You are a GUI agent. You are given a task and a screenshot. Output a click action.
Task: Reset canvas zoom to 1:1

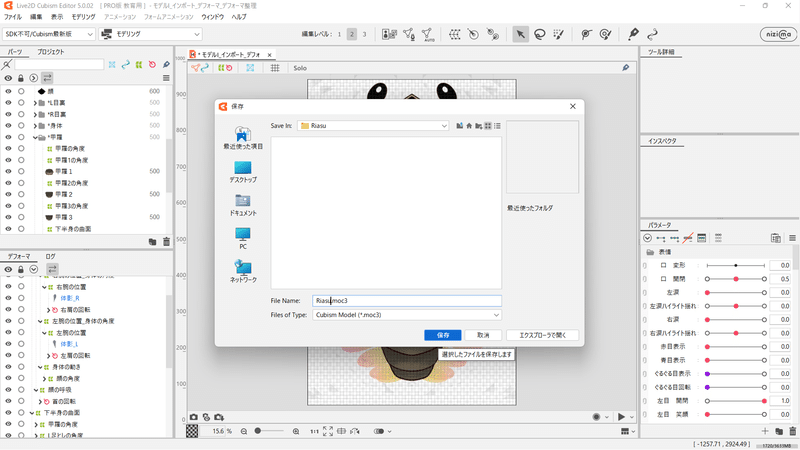314,431
